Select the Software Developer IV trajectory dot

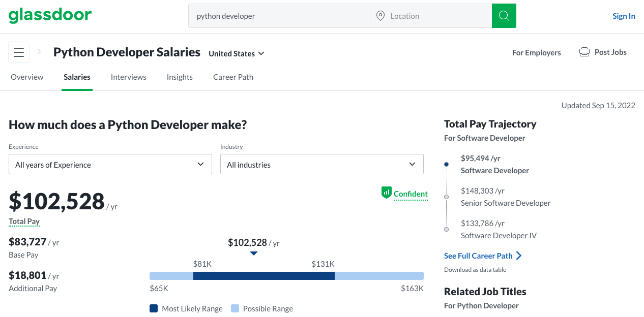(446, 229)
